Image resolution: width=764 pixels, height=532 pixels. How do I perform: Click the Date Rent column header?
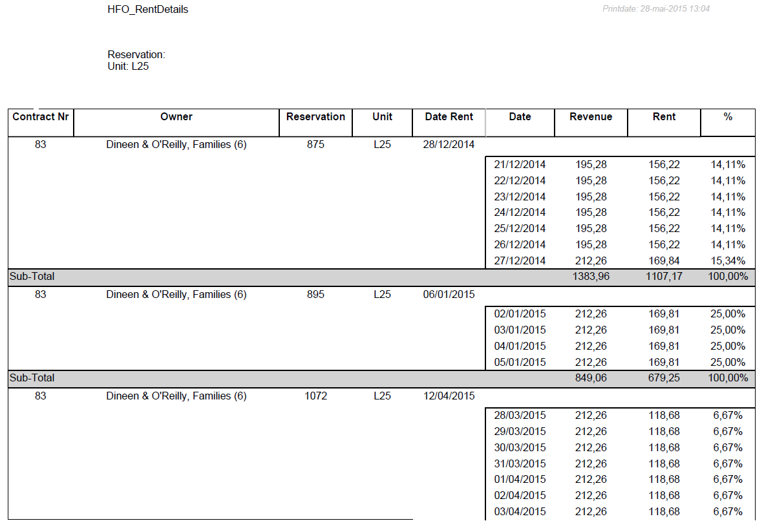coord(449,117)
